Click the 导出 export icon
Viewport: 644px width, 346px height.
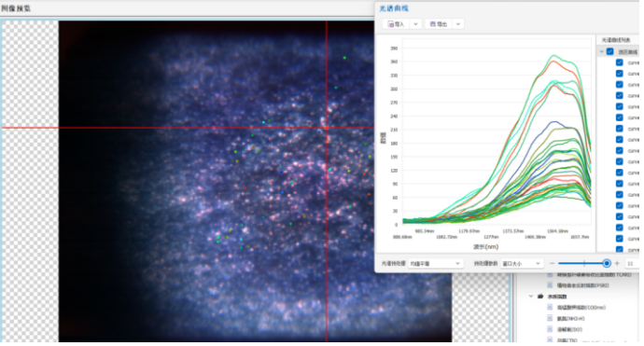(433, 24)
